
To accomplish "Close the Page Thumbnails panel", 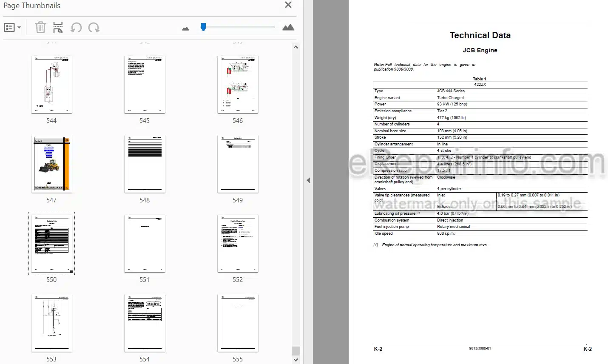I will (x=288, y=5).
